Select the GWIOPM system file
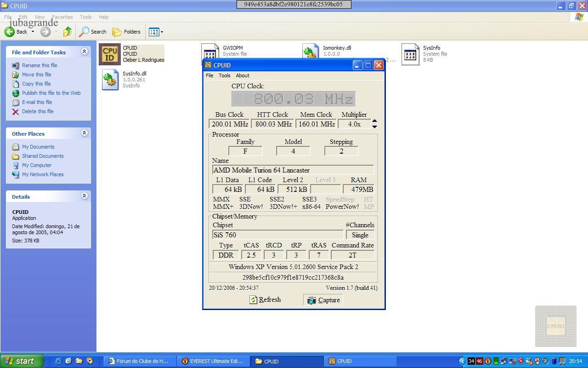 click(210, 51)
